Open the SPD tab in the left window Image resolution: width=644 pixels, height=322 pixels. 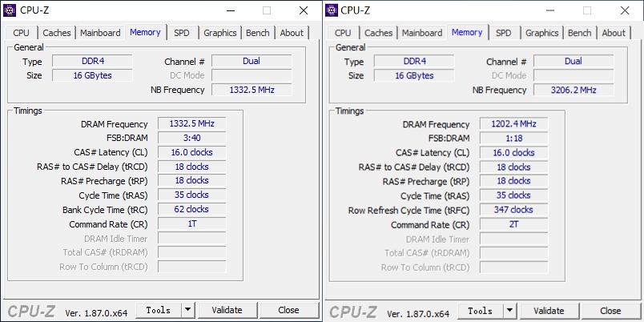(x=182, y=33)
